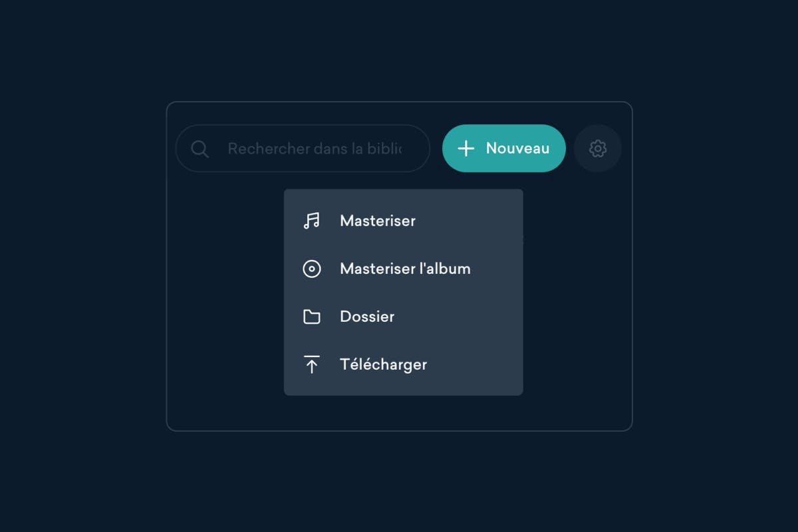Click the empty panel area below the Télécharger menu

[x=403, y=412]
